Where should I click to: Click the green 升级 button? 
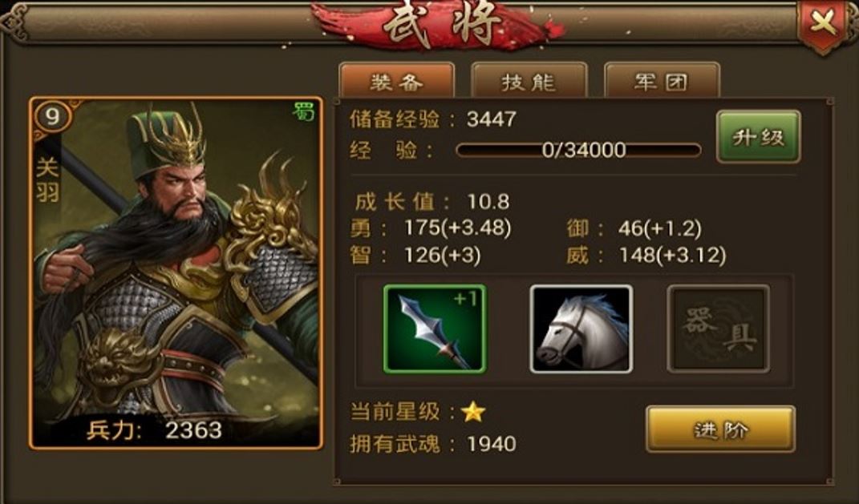pos(759,137)
